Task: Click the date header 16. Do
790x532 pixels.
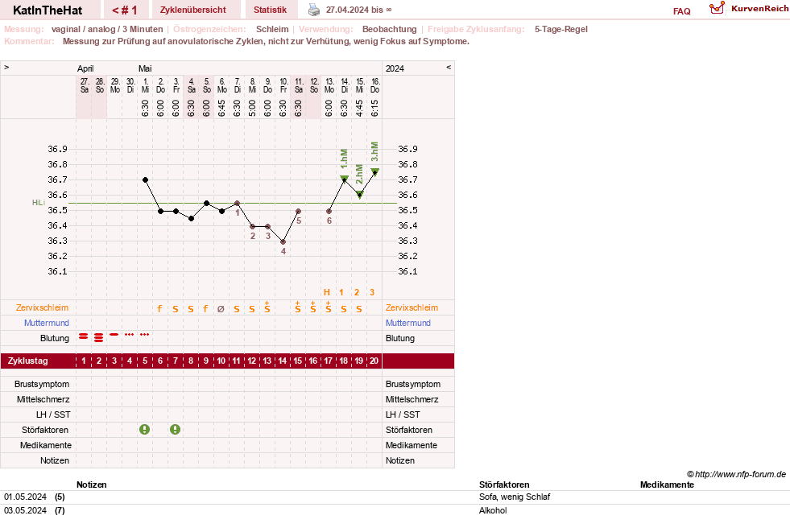Action: 375,85
